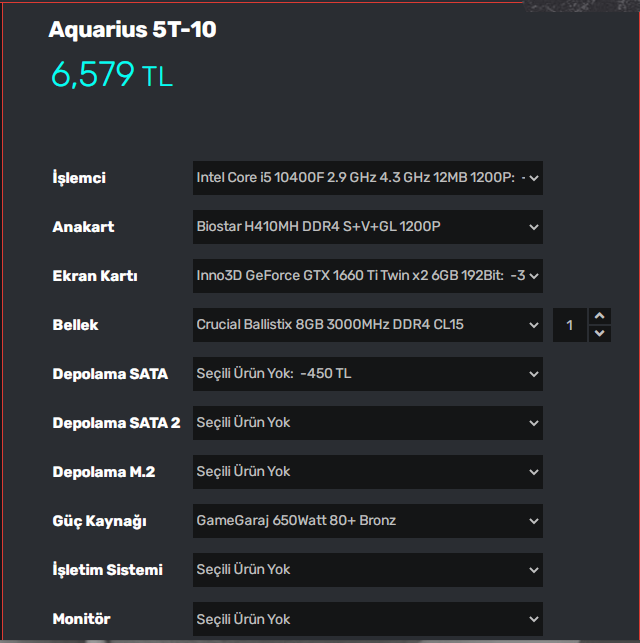Viewport: 640px width, 643px height.
Task: Click the 6,579 TL price text
Action: tap(112, 74)
